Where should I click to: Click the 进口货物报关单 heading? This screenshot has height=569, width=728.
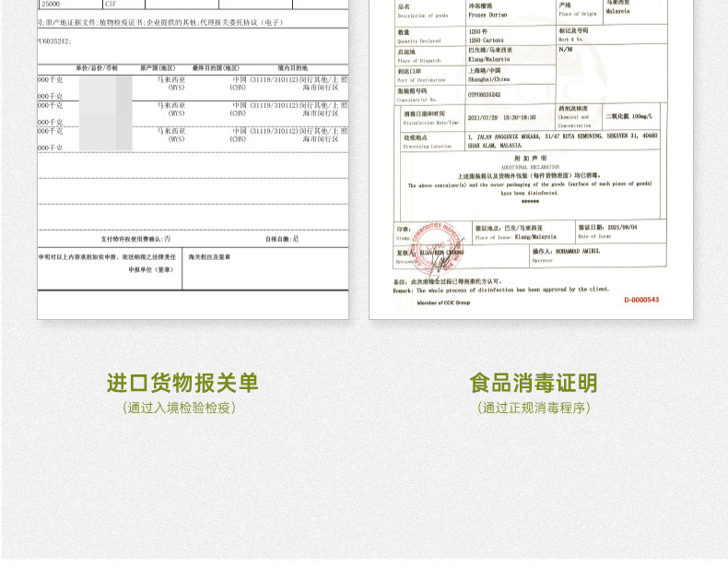click(182, 383)
